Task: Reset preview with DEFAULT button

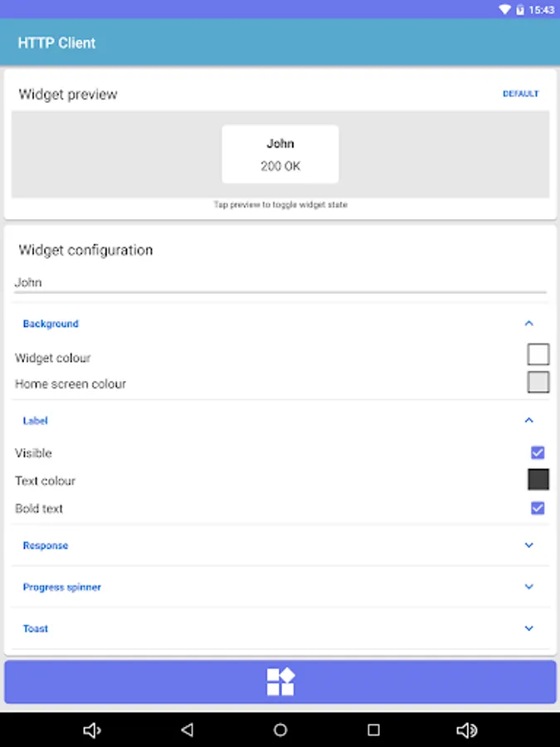Action: [520, 94]
